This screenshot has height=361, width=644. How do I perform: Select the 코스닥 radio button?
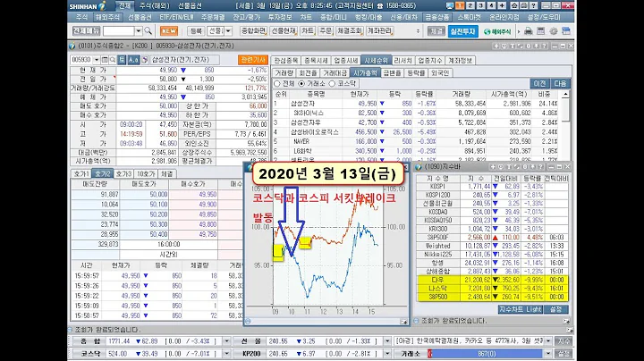pos(332,83)
